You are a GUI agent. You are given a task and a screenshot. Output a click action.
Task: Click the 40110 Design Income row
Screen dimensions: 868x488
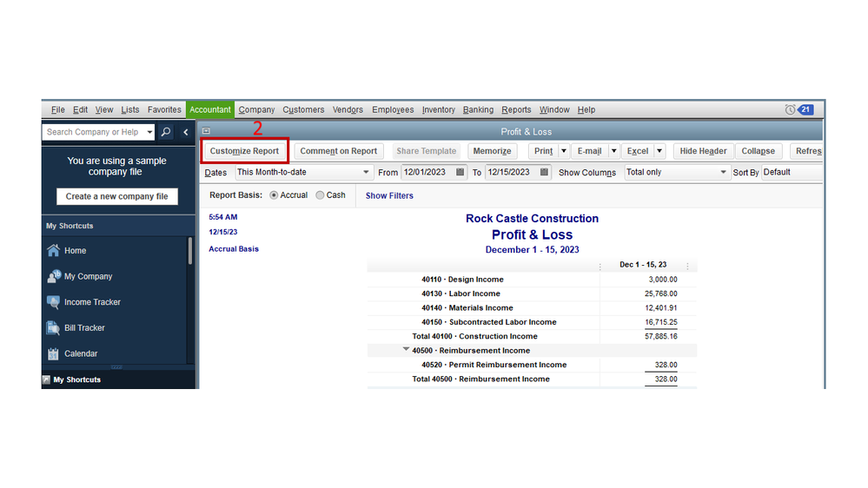point(532,280)
